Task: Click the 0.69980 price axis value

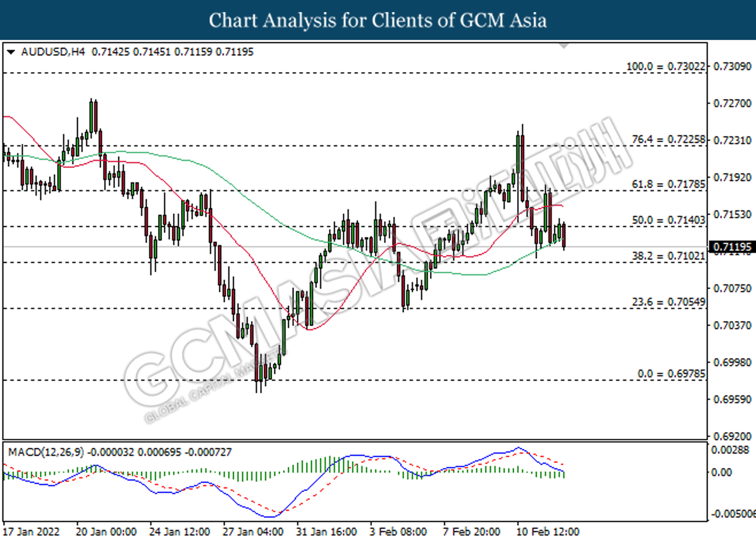Action: click(732, 363)
